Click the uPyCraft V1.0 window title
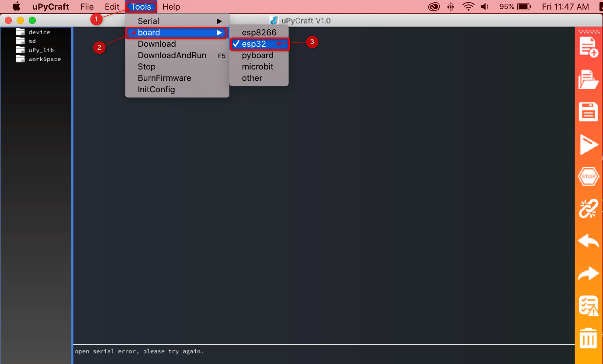Image resolution: width=603 pixels, height=364 pixels. point(306,21)
